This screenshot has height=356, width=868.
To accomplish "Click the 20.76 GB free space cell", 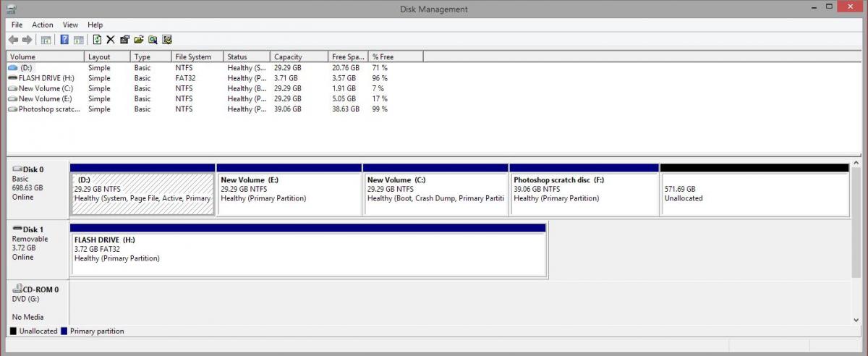I will pos(344,67).
